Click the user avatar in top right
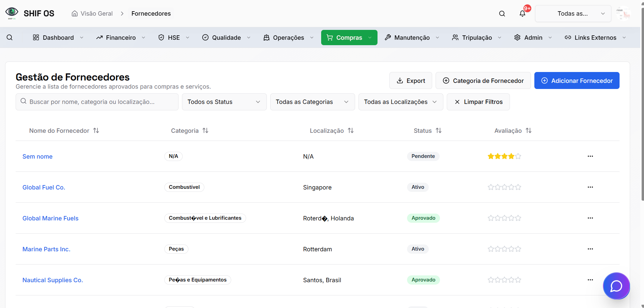The height and width of the screenshot is (308, 644). tap(623, 14)
